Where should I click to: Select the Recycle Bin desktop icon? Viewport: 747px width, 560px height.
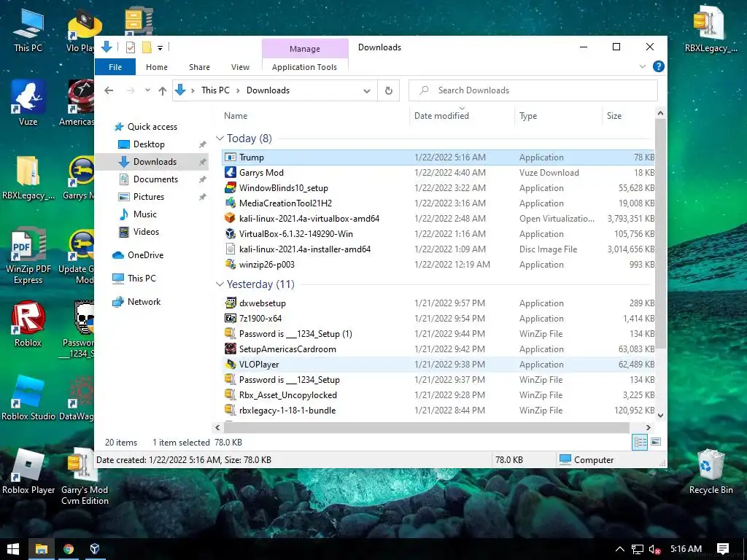pos(711,472)
